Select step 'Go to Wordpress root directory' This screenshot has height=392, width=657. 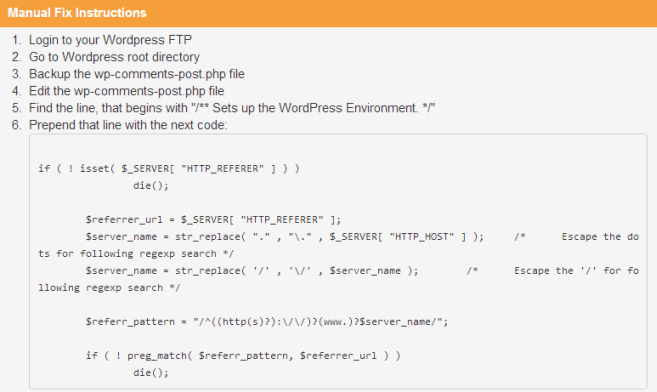(x=114, y=57)
